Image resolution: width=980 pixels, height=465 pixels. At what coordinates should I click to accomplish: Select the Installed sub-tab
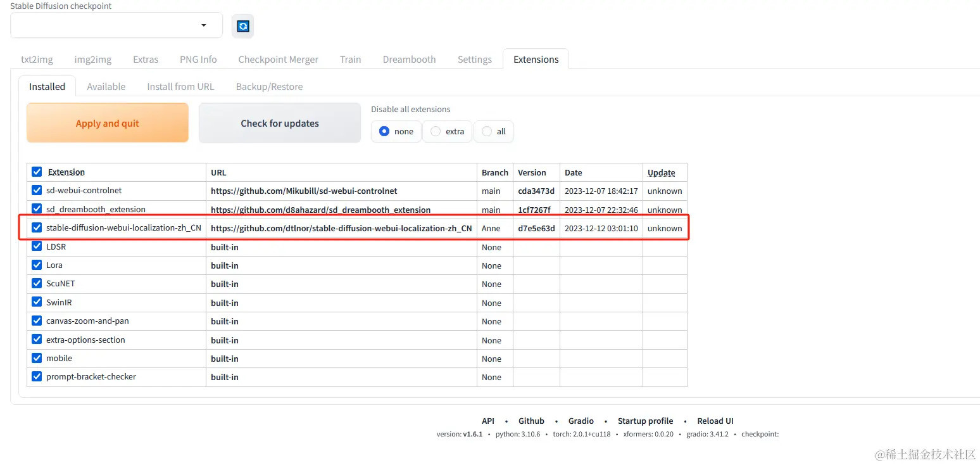tap(47, 87)
